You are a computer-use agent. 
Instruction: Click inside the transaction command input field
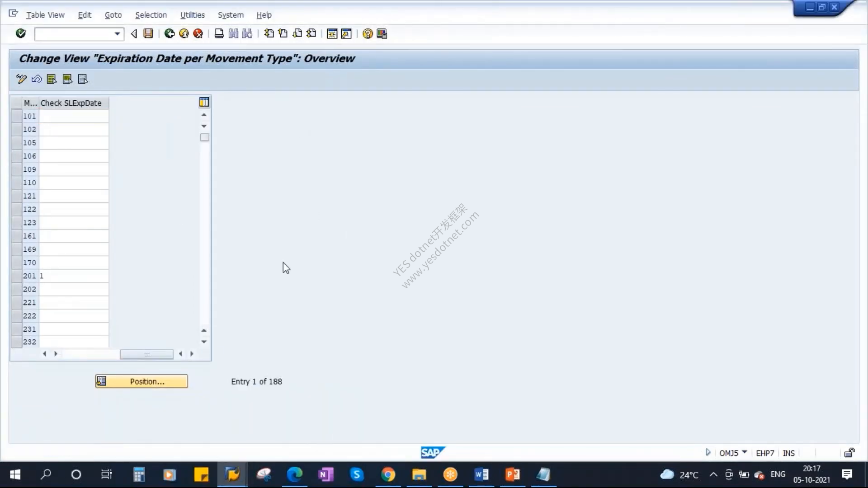click(74, 34)
